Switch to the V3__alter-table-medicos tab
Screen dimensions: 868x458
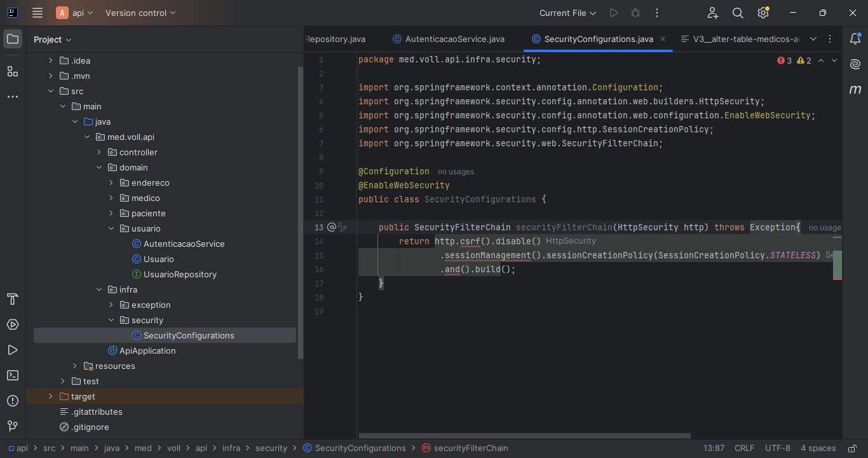[740, 39]
